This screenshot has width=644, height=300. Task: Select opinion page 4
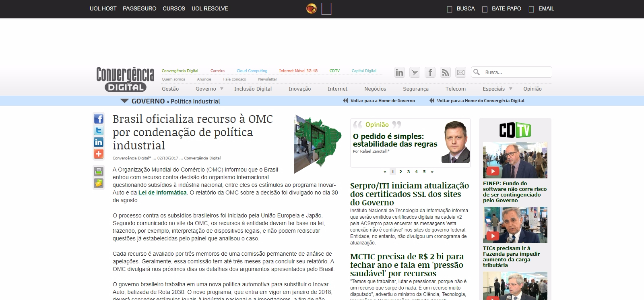[416, 172]
